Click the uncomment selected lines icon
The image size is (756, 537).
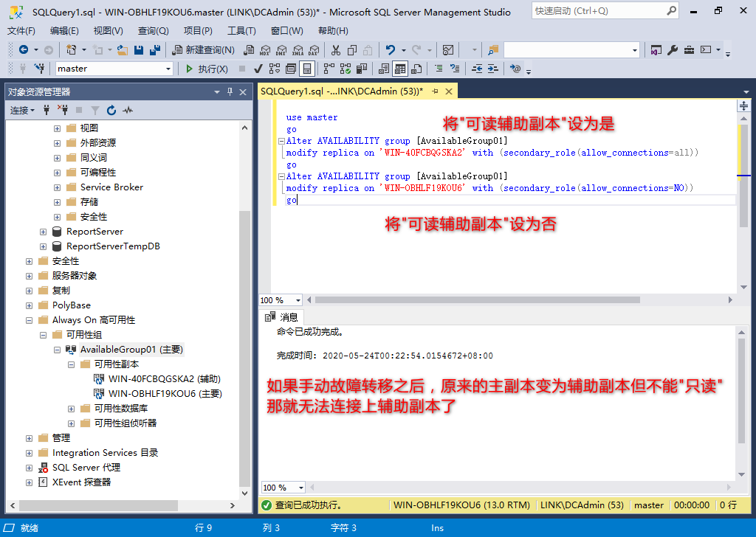[x=455, y=69]
